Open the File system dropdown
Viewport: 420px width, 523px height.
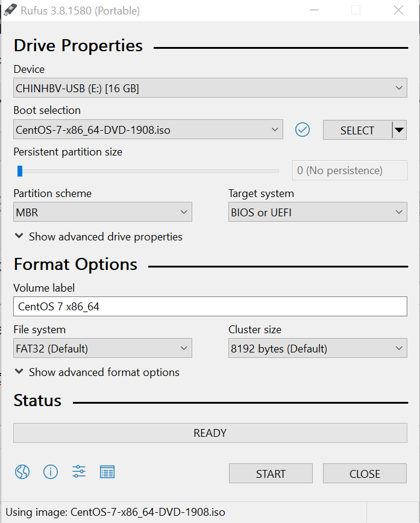pos(102,349)
